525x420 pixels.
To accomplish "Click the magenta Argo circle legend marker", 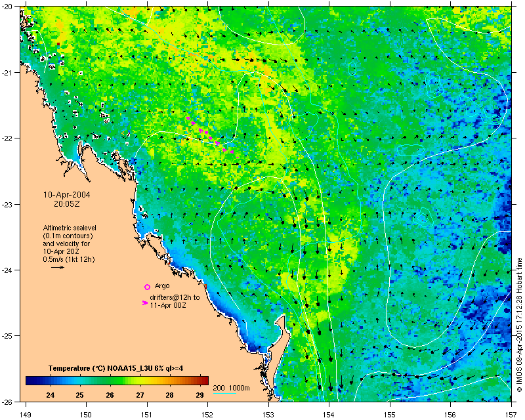I will (147, 287).
